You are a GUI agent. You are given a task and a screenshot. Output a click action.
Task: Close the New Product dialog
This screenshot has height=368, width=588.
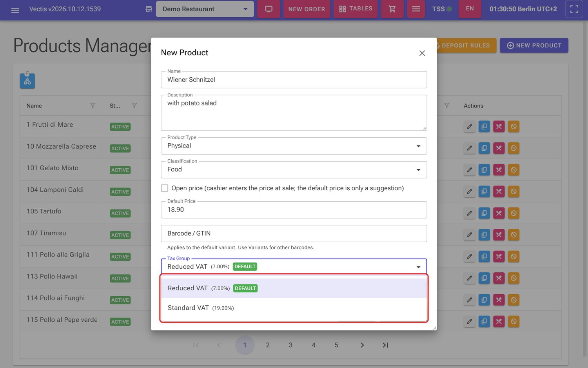point(422,53)
